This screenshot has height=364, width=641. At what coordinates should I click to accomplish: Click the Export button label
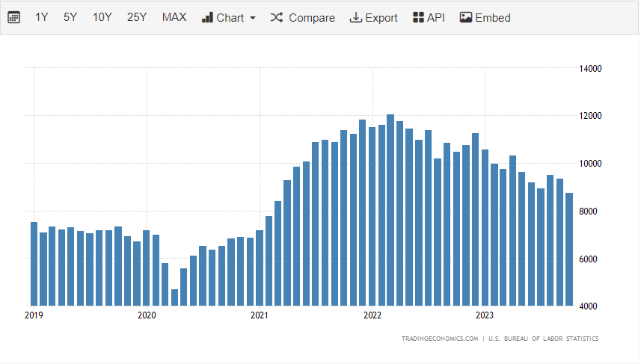(x=381, y=17)
